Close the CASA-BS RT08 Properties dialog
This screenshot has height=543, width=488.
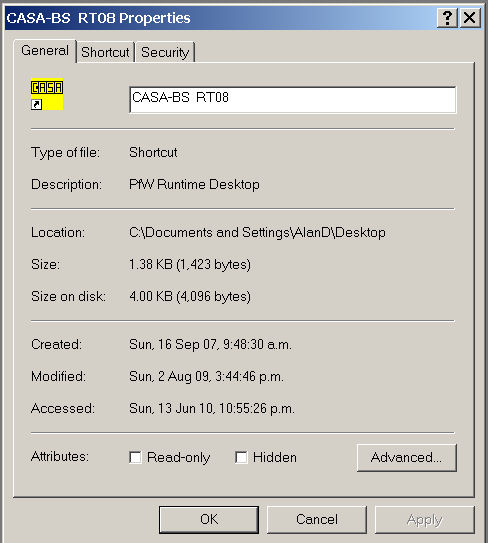click(x=470, y=17)
